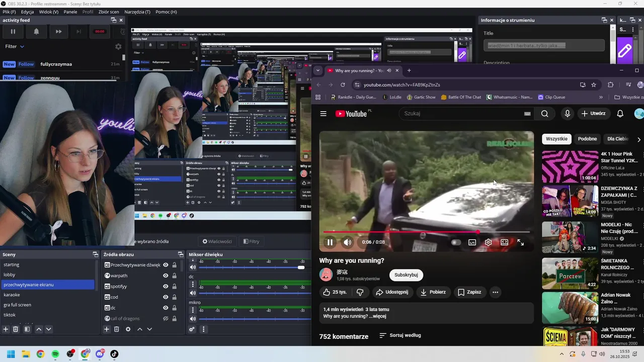This screenshot has height=362, width=644.
Task: Click the Pobierz download button
Action: click(433, 292)
